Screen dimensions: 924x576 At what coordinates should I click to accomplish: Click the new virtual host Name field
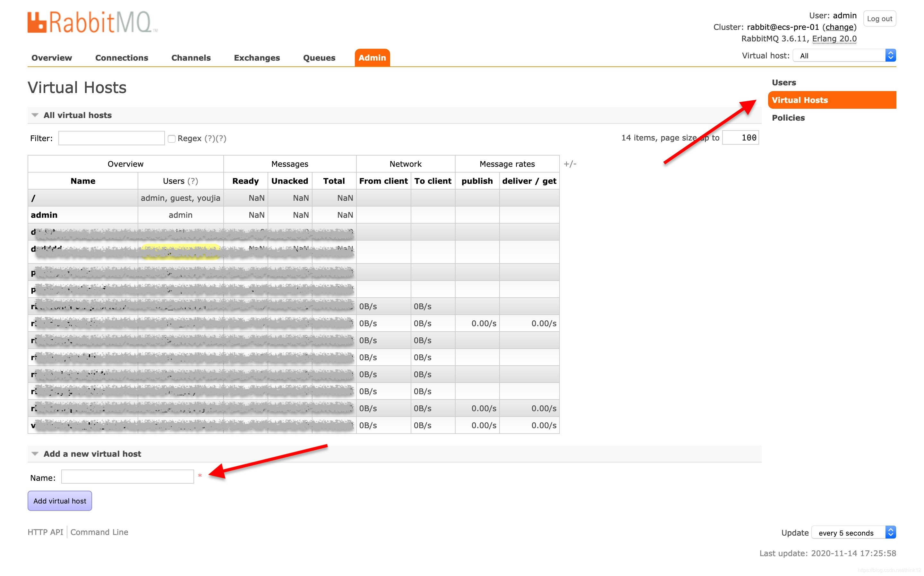[x=127, y=477]
